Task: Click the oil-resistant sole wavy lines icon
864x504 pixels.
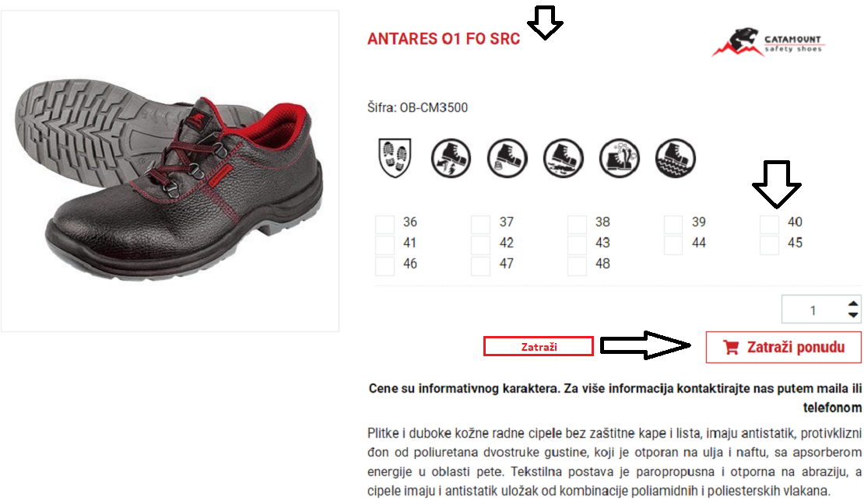Action: 676,159
